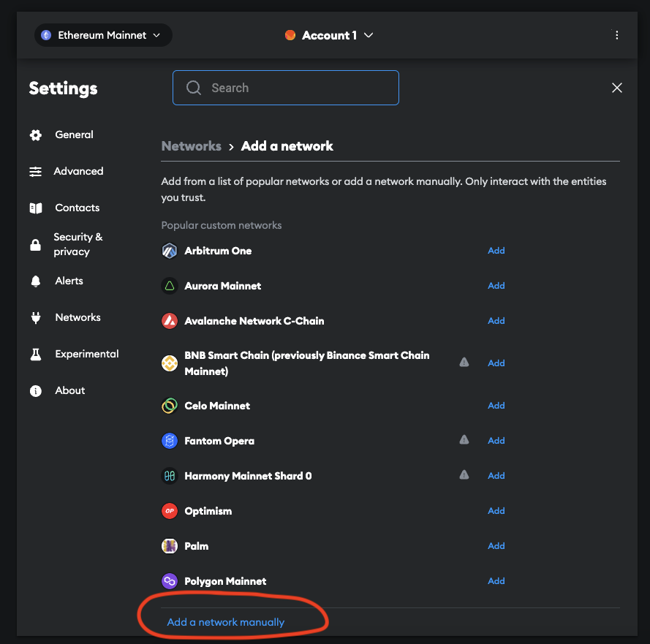
Task: Click the General gear icon
Action: 35,135
